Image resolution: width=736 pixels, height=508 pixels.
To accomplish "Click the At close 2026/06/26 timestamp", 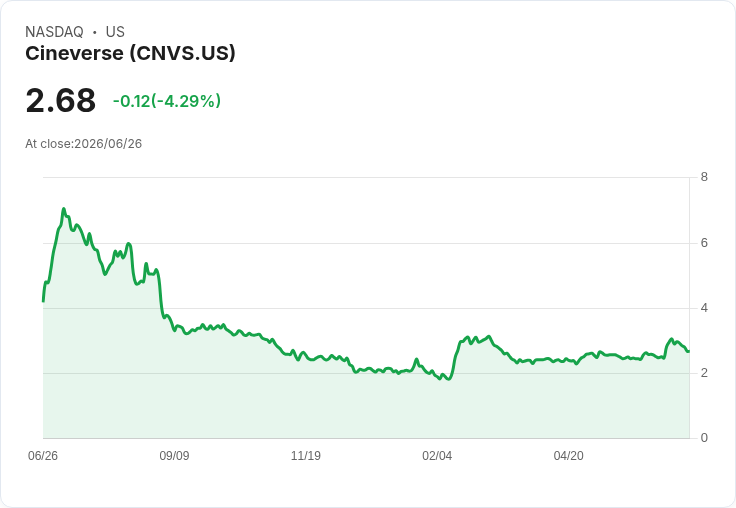I will (x=84, y=144).
